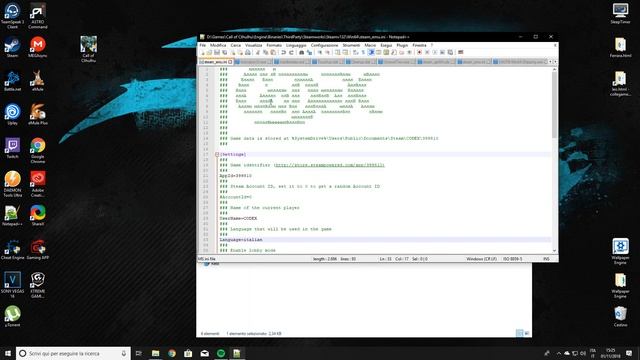Click the Record macro red dot icon
Screen dimensions: 640x360
point(419,53)
